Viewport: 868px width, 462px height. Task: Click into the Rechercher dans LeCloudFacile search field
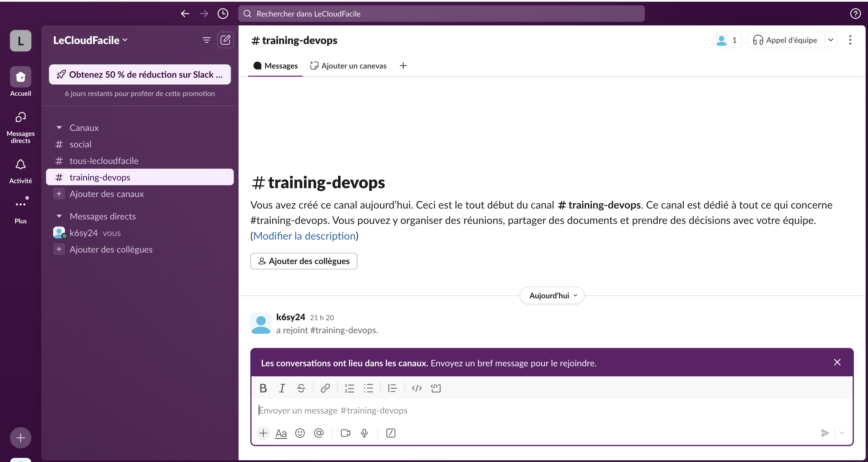click(441, 14)
